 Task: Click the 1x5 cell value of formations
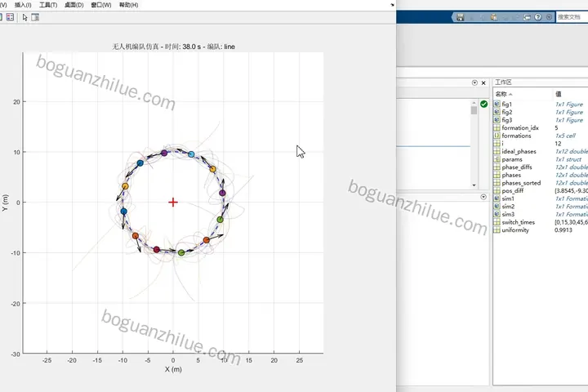tap(565, 136)
